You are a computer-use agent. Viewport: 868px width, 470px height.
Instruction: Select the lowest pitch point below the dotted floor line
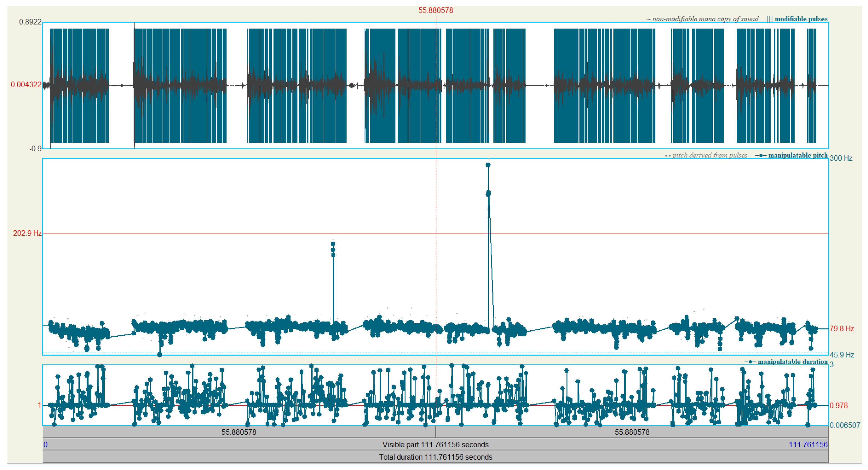click(x=160, y=354)
